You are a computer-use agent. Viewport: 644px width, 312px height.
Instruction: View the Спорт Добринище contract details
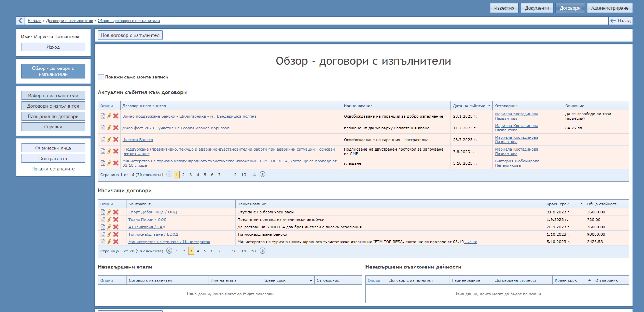[x=103, y=212]
